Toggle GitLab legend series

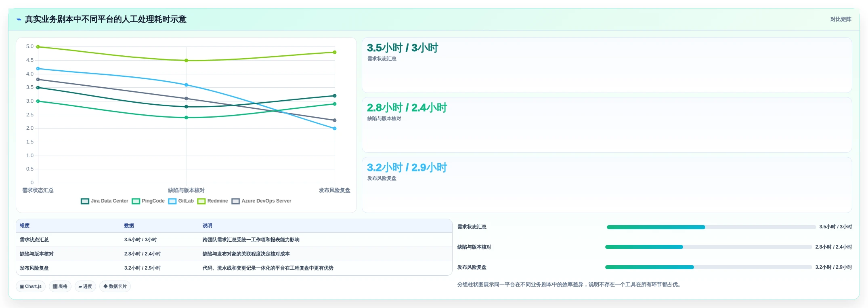181,201
